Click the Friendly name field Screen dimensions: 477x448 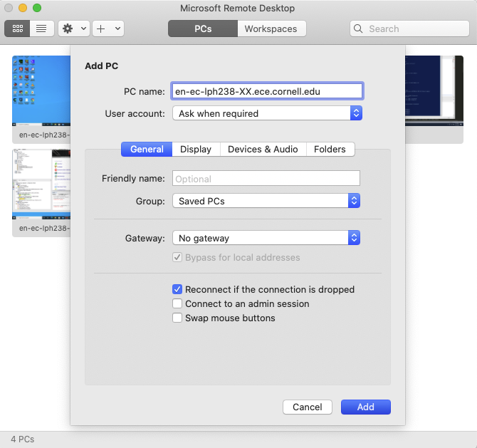[266, 179]
